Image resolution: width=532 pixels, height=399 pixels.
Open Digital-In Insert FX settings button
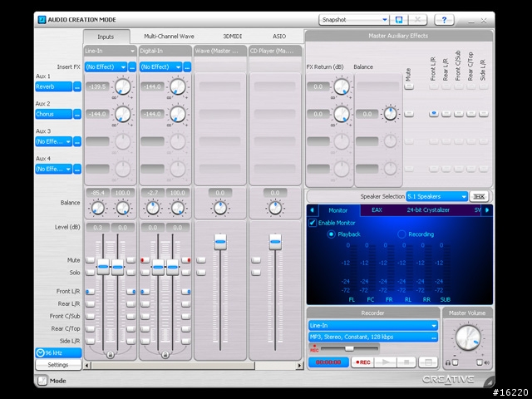coord(187,66)
